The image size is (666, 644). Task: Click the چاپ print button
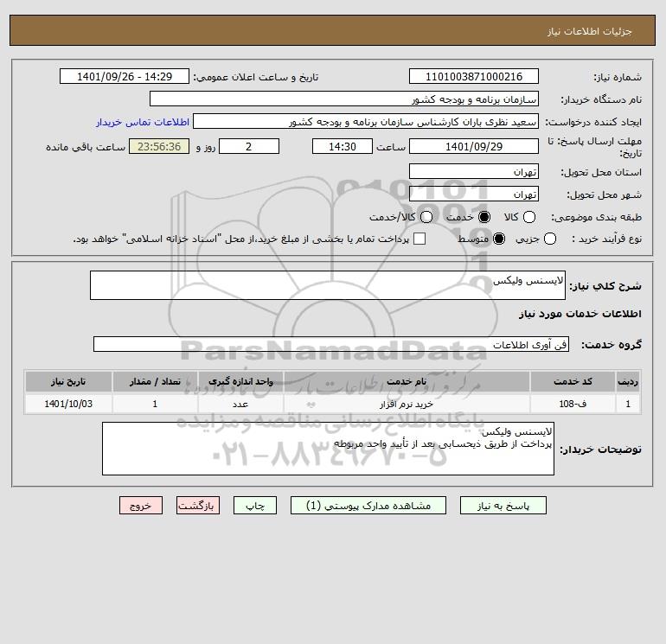[255, 506]
